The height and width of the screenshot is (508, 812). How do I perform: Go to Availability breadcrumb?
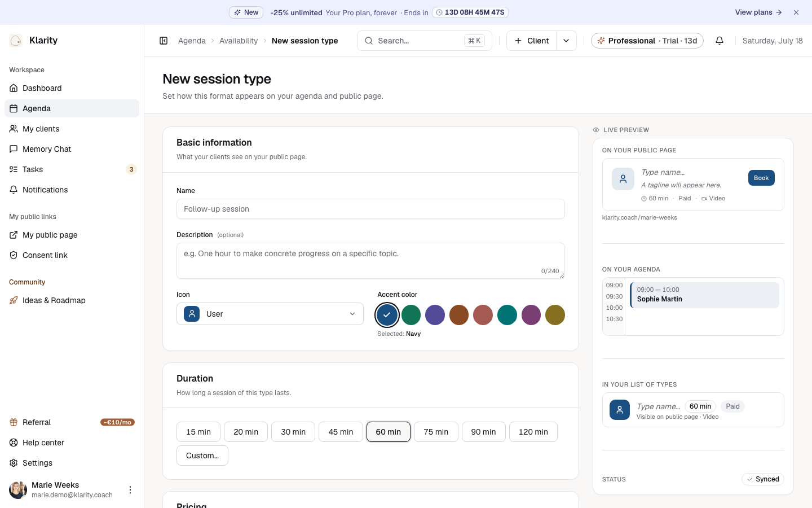coord(239,41)
